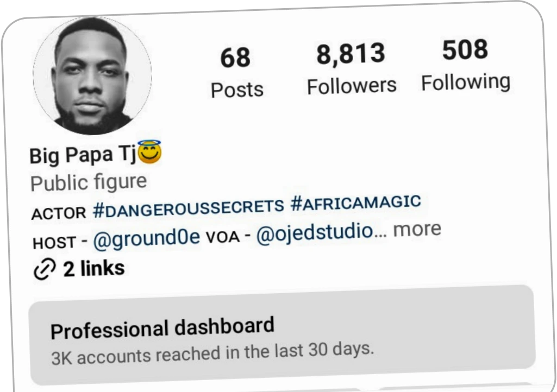Expand the bio with "more"

pos(417,230)
